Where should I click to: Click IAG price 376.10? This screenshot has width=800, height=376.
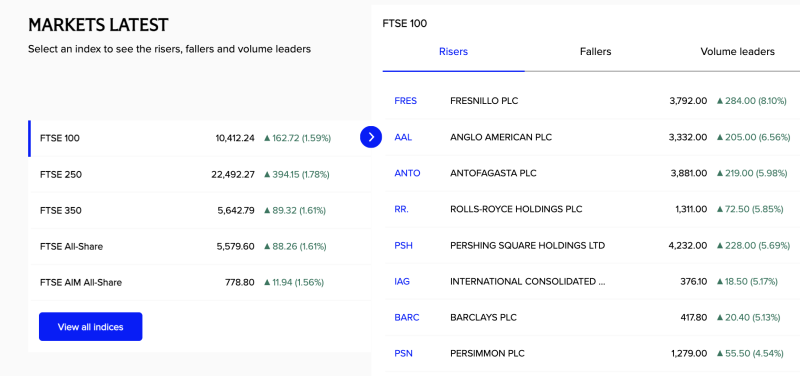pyautogui.click(x=694, y=282)
